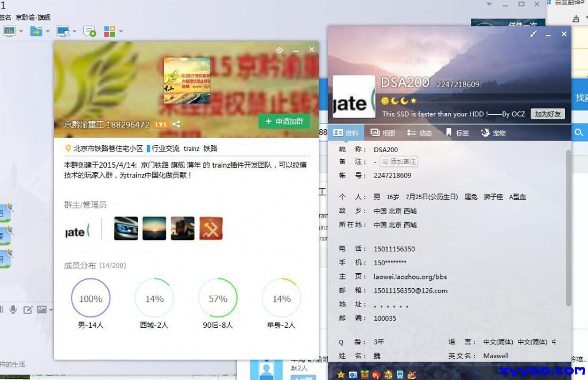588x380 pixels.
Task: Click the skin paintbrush icon in profile window
Action: pyautogui.click(x=533, y=34)
